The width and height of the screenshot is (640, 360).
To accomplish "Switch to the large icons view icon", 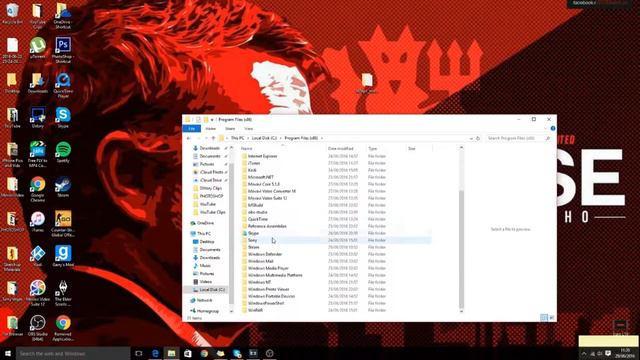I will click(x=551, y=318).
